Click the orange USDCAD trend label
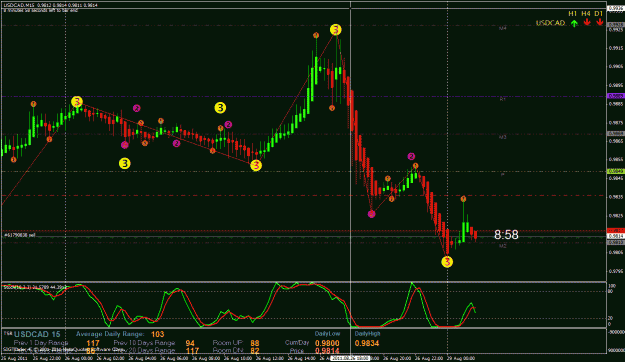625x362 pixels. (550, 23)
